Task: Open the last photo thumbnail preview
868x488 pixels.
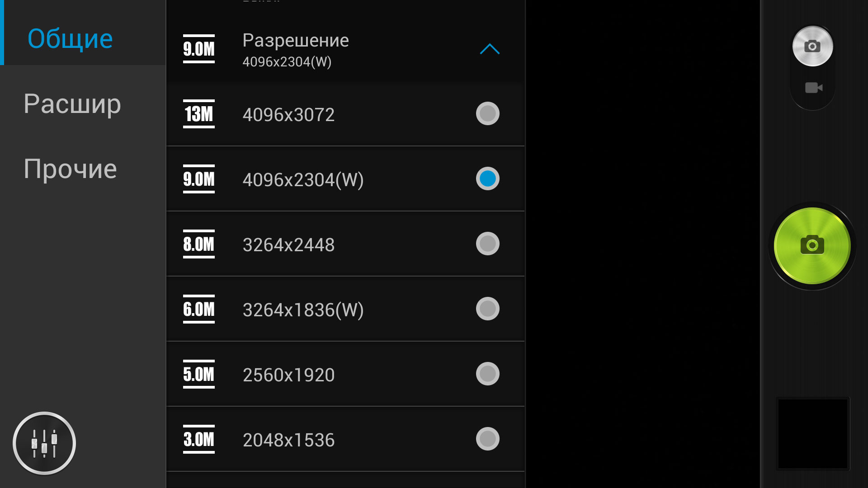Action: point(813,434)
